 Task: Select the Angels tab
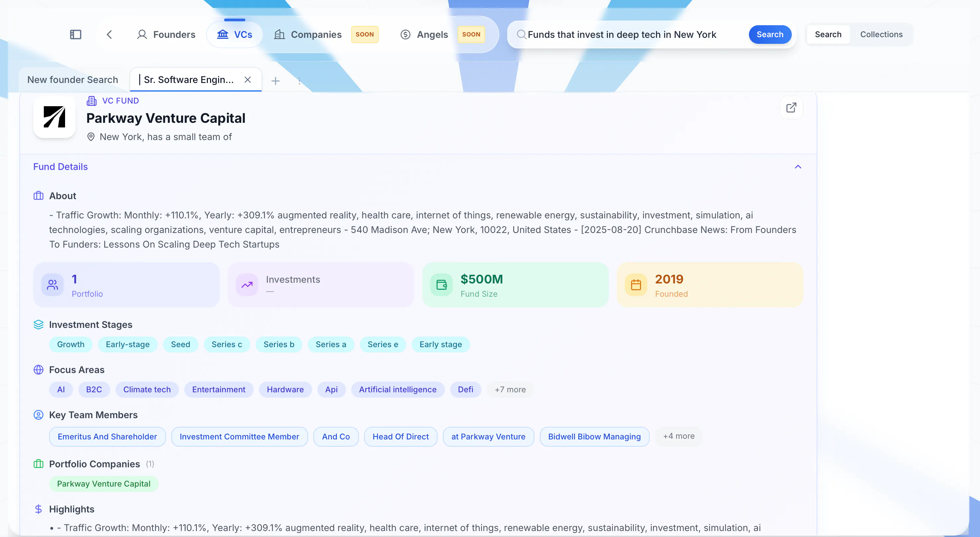click(424, 35)
